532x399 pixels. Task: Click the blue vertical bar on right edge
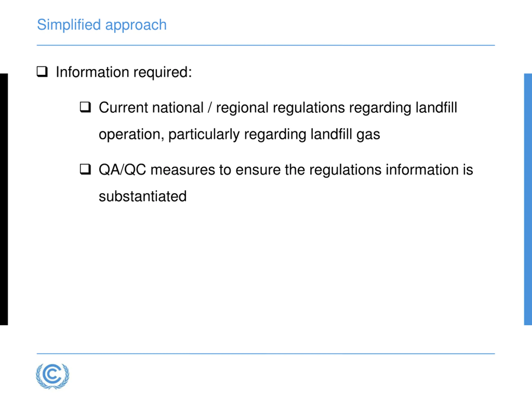(x=528, y=199)
